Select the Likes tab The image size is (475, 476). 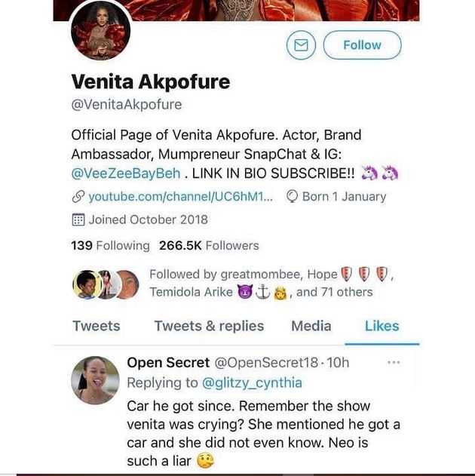coord(382,326)
